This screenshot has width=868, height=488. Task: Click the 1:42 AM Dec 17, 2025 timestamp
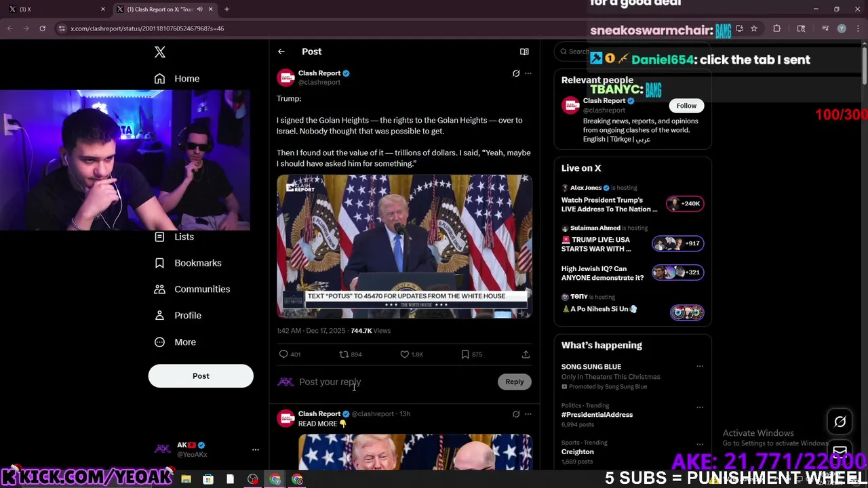(311, 331)
